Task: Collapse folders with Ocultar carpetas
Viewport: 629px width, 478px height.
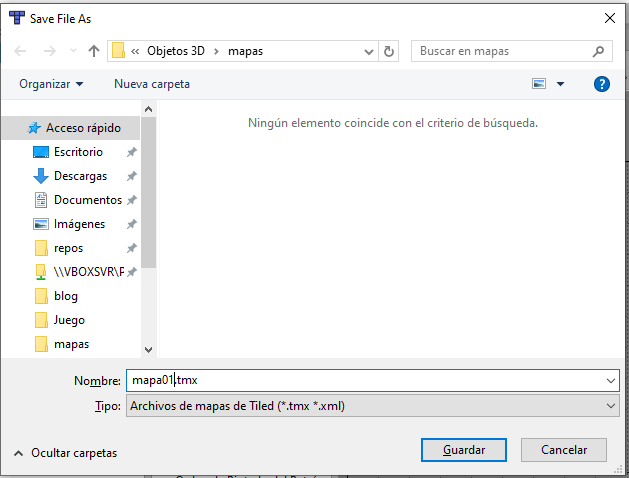Action: [x=65, y=453]
